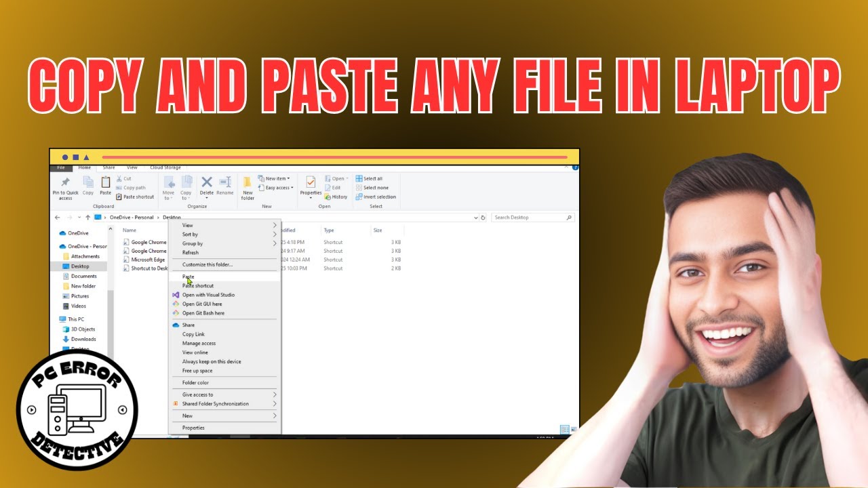Click Select none in the ribbon

pyautogui.click(x=372, y=188)
